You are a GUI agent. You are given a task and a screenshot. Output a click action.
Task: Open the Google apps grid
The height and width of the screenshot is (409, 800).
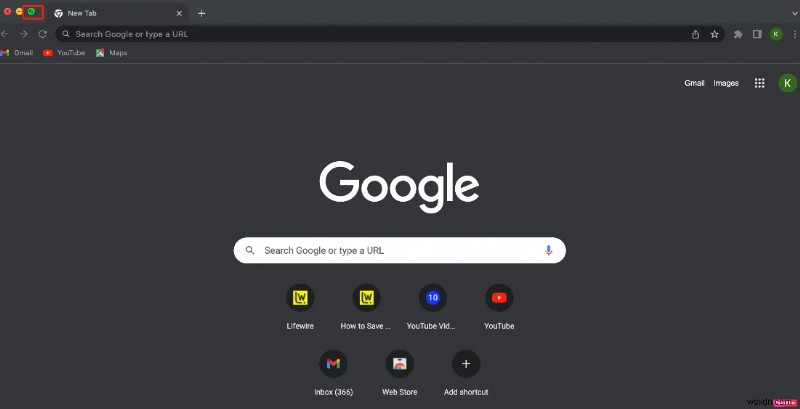click(x=759, y=83)
